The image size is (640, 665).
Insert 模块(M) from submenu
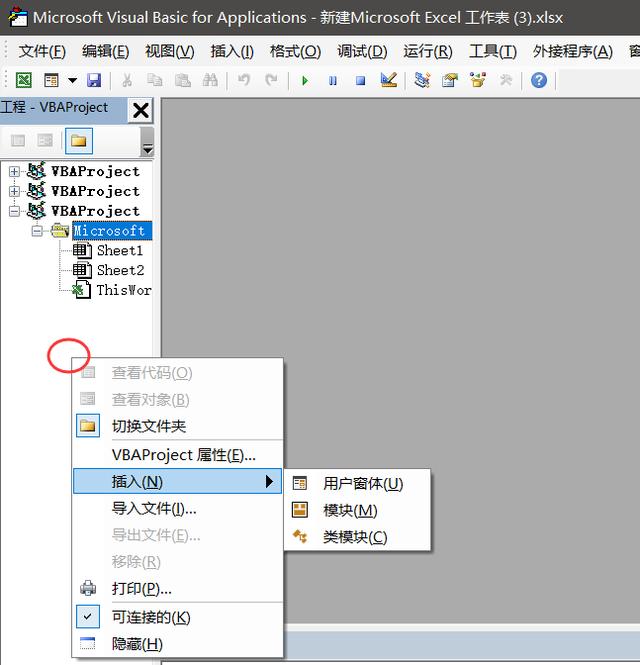pos(357,510)
